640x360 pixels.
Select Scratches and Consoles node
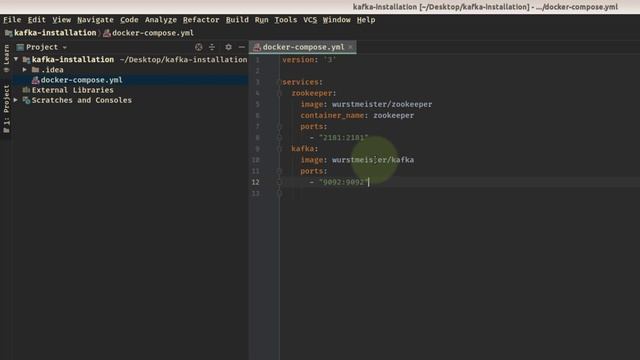tap(82, 100)
